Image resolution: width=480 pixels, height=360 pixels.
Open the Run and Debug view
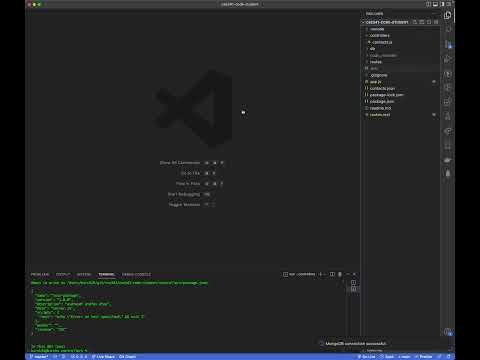[x=448, y=59]
